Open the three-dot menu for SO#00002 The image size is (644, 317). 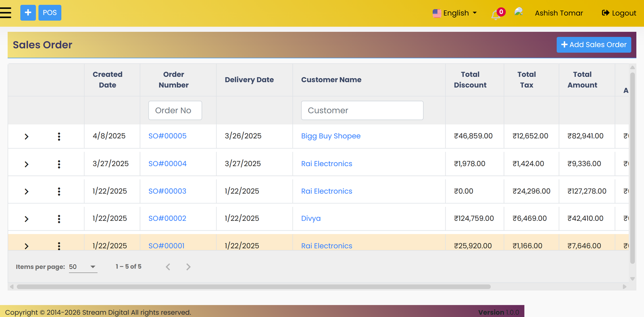(x=59, y=219)
